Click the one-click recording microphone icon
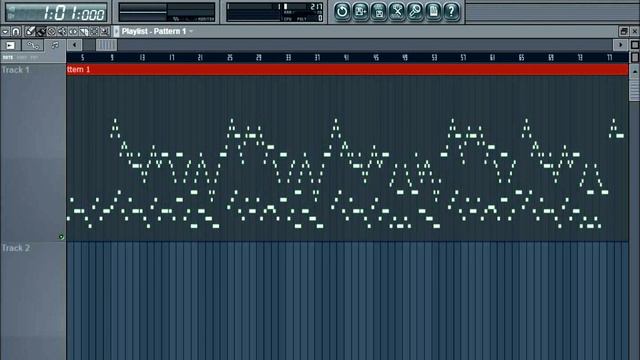Viewport: 640px width, 360px height. [415, 11]
